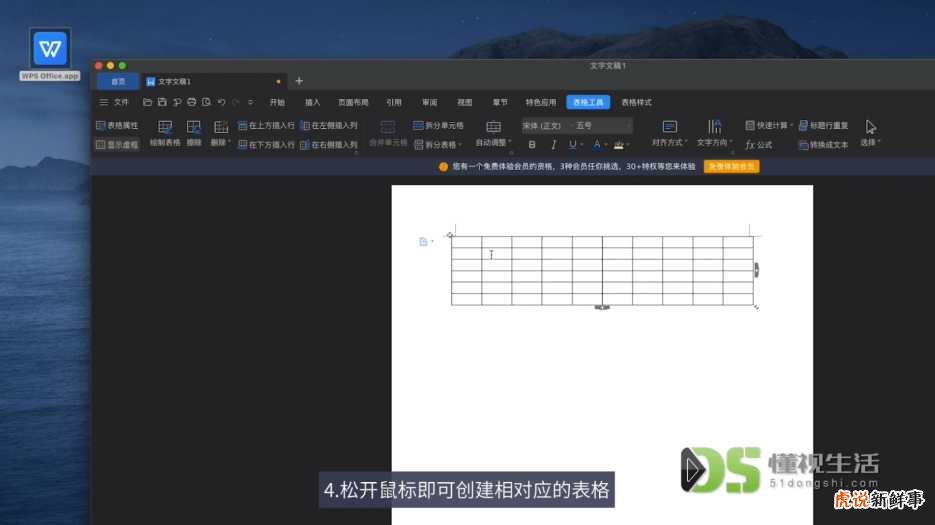Screen dimensions: 935x525
Task: Click the fx 公式 formula icon
Action: pyautogui.click(x=758, y=145)
